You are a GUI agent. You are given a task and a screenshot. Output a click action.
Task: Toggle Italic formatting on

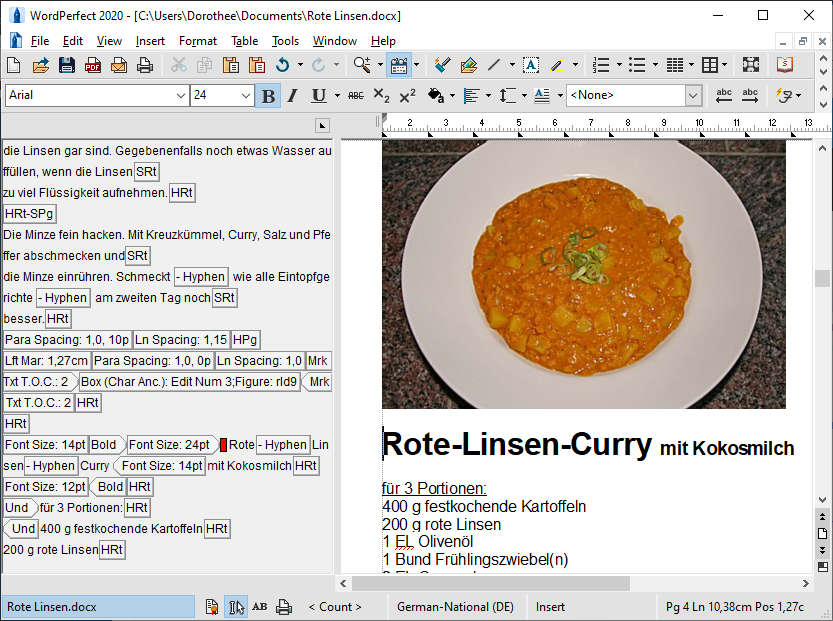(293, 96)
